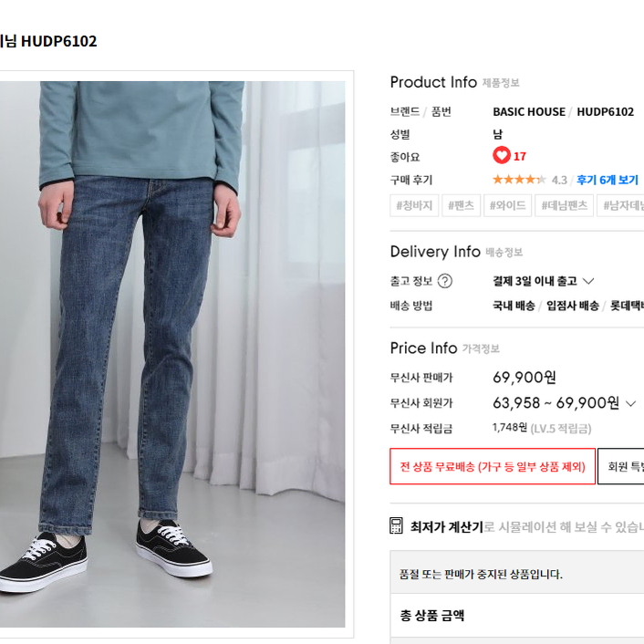Select the partially visible #남자데님 hashtag
The image size is (644, 644).
pos(620,205)
